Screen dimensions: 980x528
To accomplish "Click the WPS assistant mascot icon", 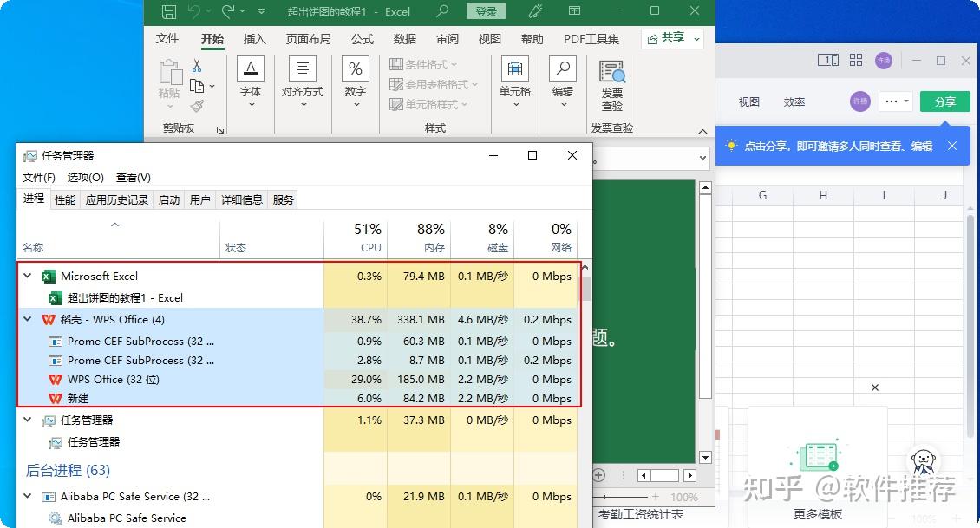I will (923, 462).
